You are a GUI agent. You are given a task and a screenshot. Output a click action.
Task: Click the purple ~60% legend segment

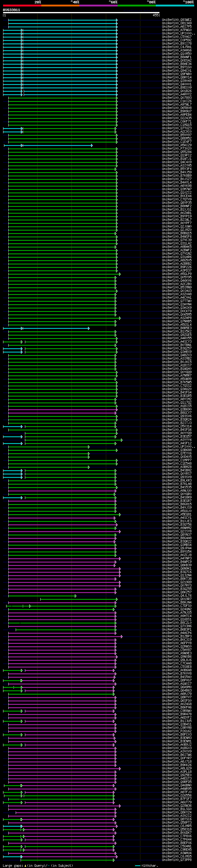99,6
